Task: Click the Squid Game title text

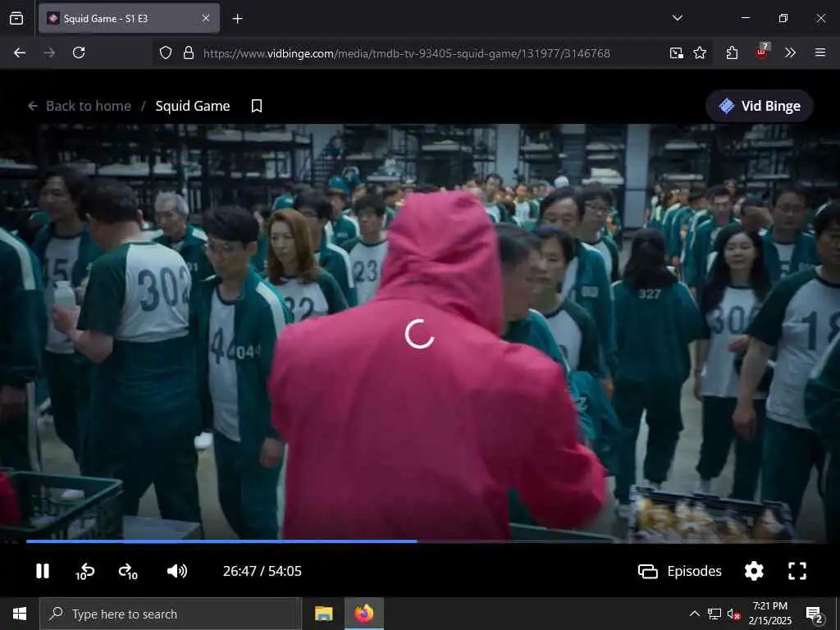Action: [x=192, y=106]
